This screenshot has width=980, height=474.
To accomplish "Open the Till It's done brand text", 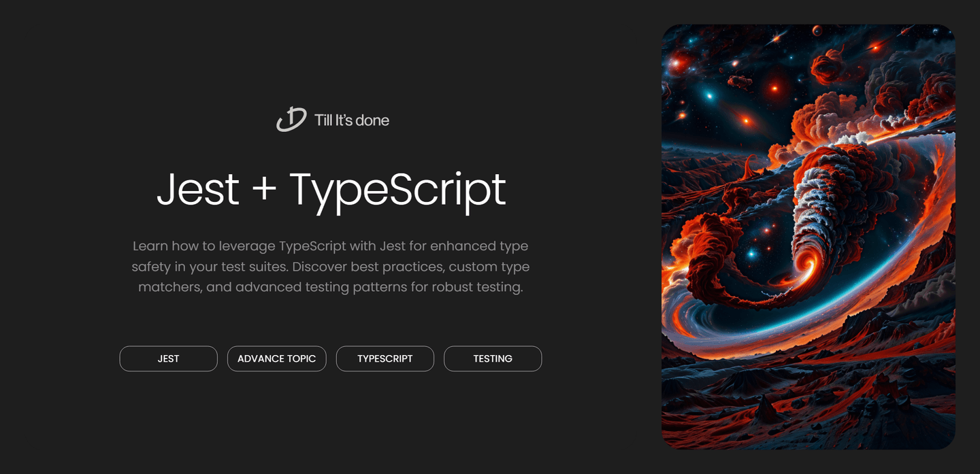I will (x=352, y=120).
